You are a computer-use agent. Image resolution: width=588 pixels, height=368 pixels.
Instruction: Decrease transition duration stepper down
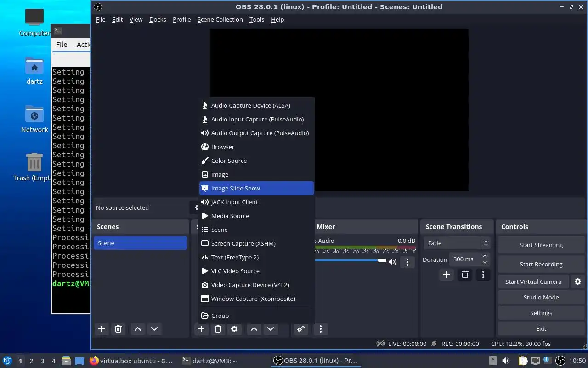pos(485,262)
